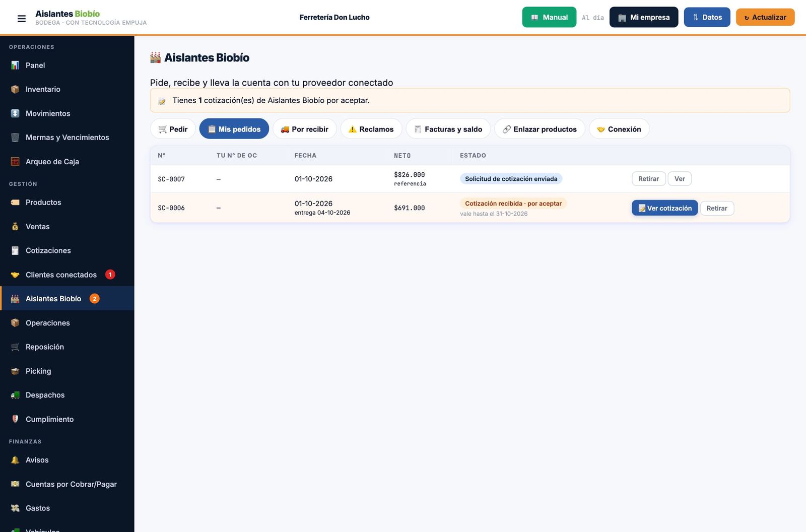This screenshot has height=532, width=806.
Task: Click the Cuentas por Cobrar/Pagar icon
Action: point(15,484)
